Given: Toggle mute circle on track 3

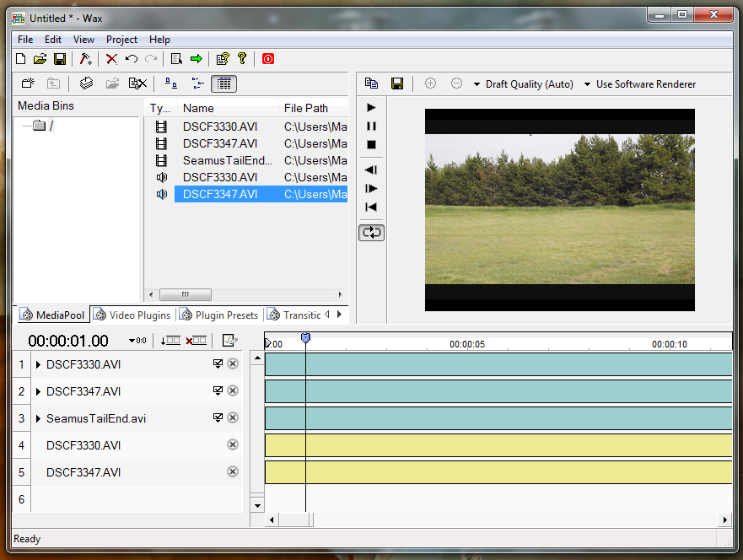Looking at the screenshot, I should [x=233, y=417].
